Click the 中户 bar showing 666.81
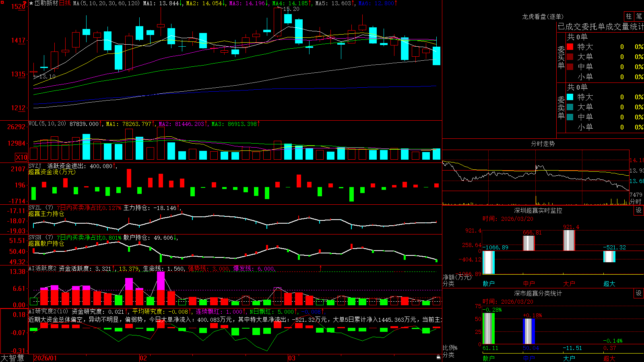The image size is (644, 362). tap(529, 243)
